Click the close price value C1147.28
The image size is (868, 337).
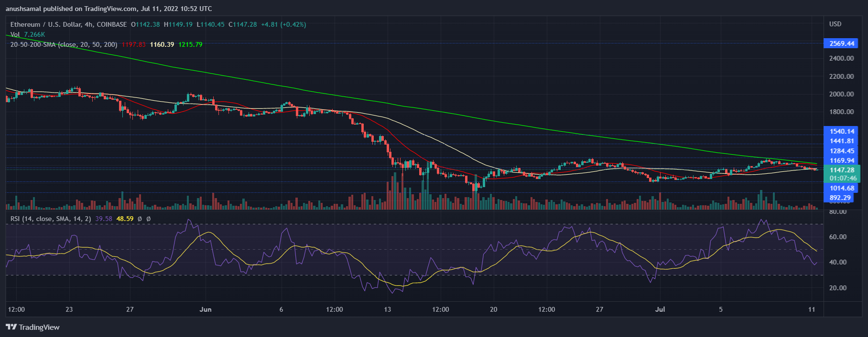pos(243,24)
